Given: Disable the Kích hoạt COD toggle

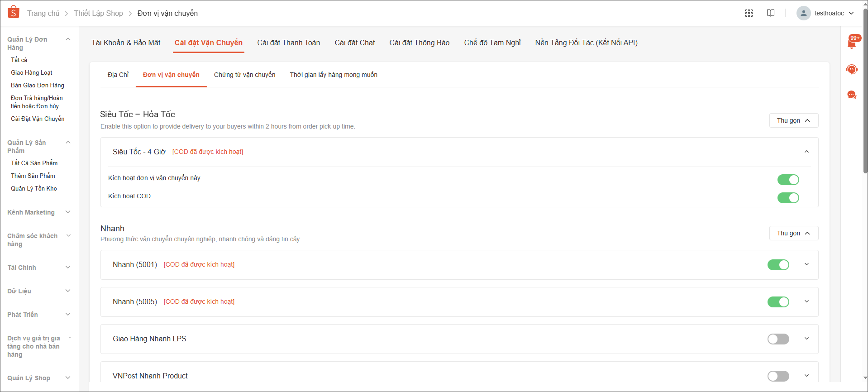Looking at the screenshot, I should click(788, 198).
